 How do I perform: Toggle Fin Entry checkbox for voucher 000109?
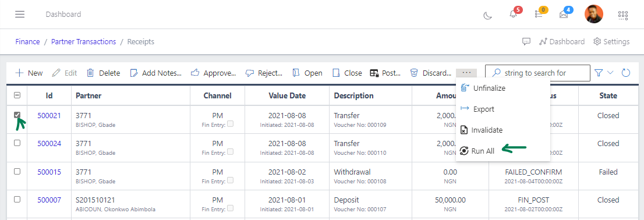point(231,124)
